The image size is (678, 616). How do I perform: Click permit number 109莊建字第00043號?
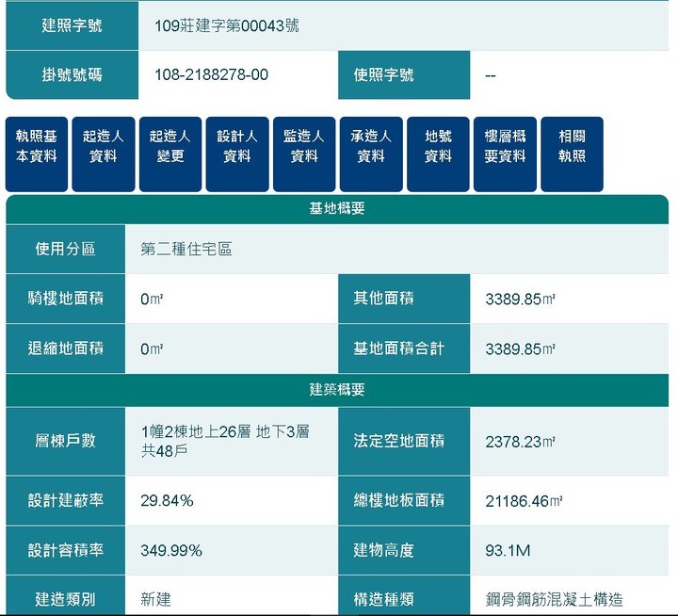[x=227, y=26]
